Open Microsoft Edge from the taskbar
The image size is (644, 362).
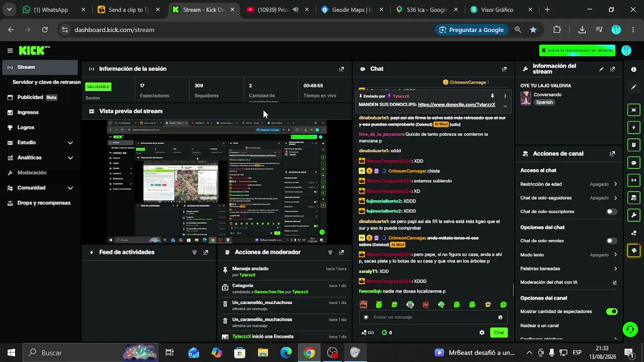click(286, 353)
